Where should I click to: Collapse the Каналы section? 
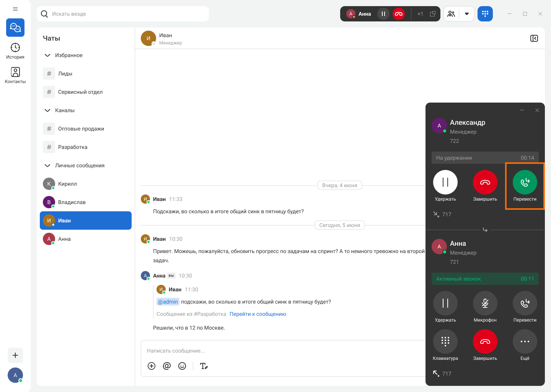point(47,110)
